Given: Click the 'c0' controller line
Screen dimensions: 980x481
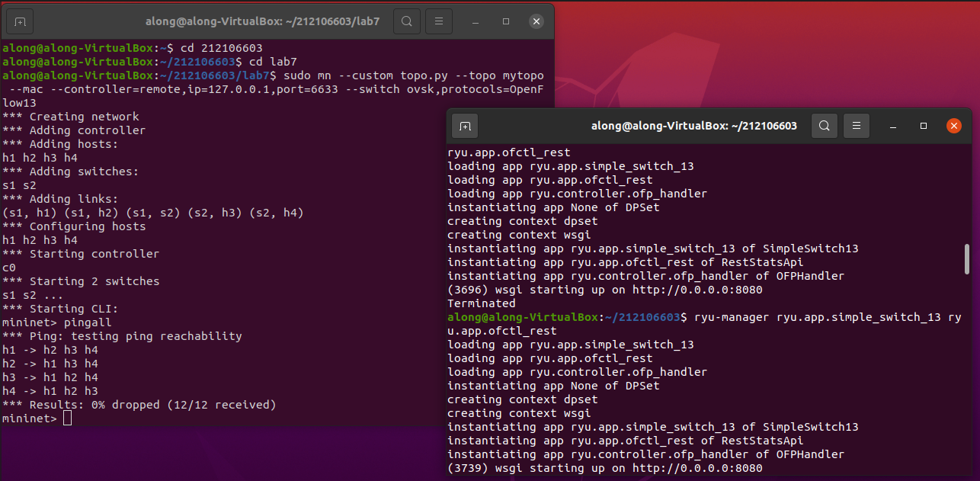Looking at the screenshot, I should 9,268.
